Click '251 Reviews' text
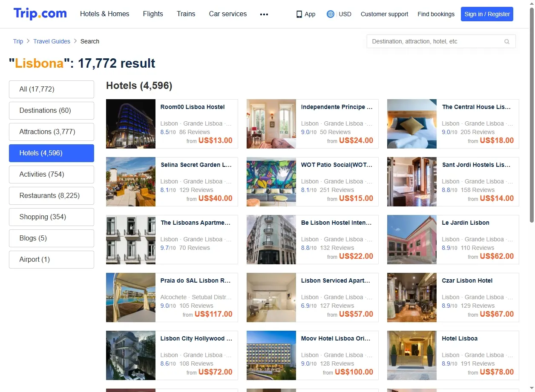The height and width of the screenshot is (392, 535). click(x=337, y=190)
